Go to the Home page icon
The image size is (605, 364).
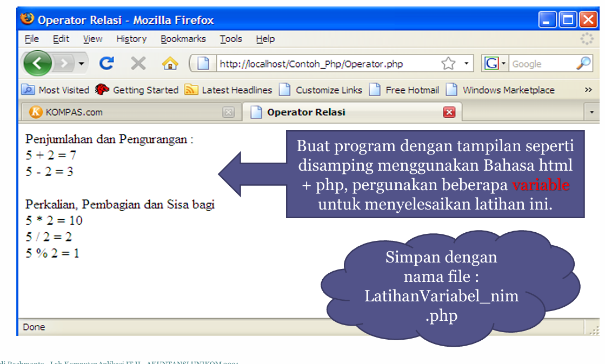coord(170,63)
